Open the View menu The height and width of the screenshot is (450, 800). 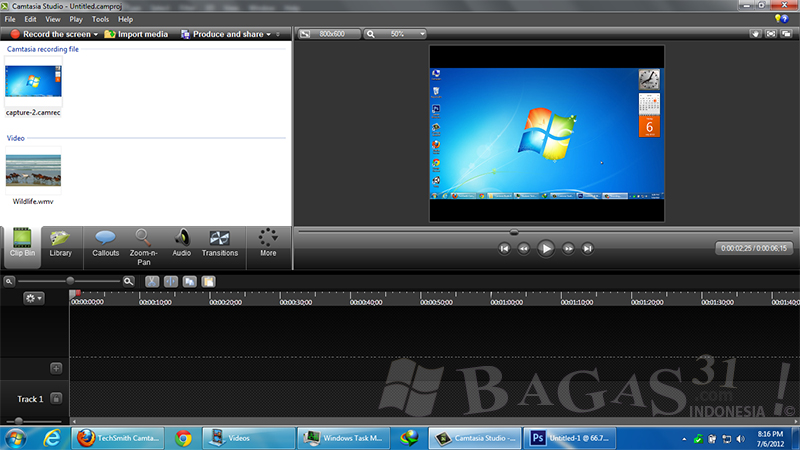tap(53, 19)
